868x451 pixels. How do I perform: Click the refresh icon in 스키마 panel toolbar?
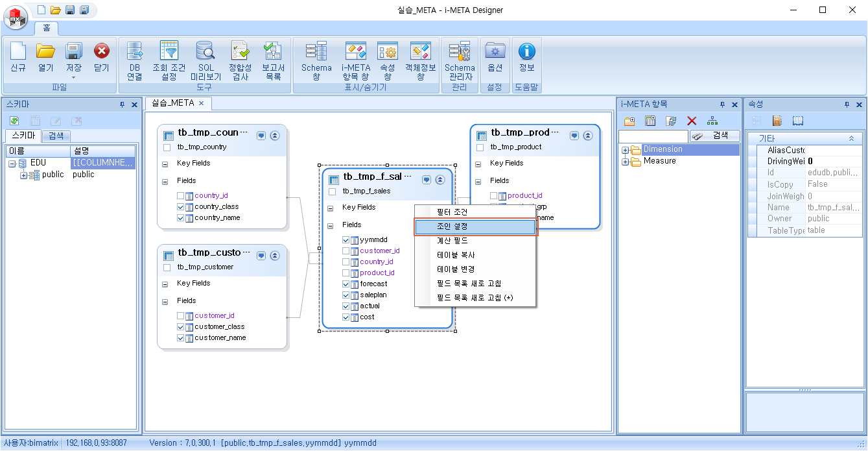(14, 121)
